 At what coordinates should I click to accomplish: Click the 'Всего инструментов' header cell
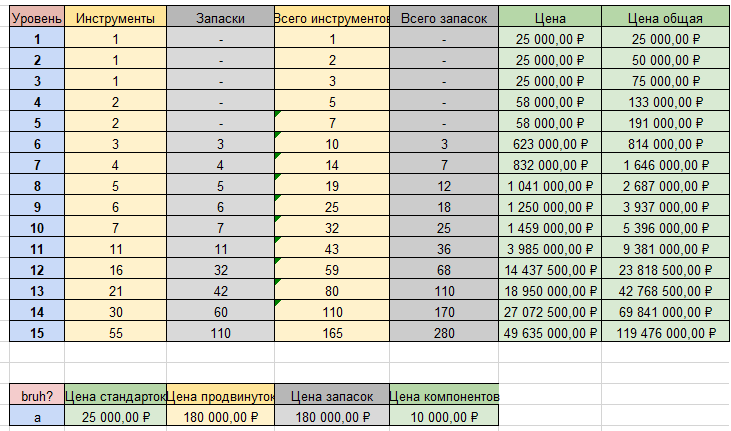coord(332,17)
